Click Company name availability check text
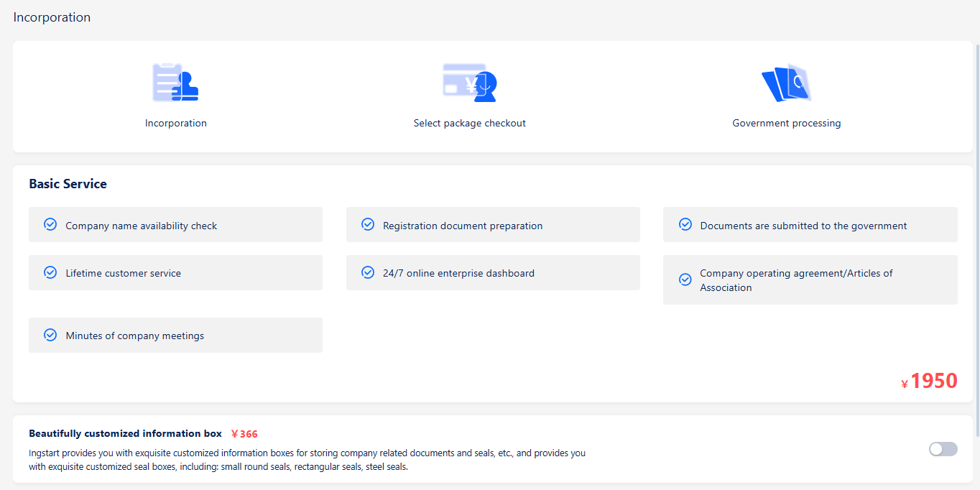This screenshot has width=980, height=490. tap(142, 226)
